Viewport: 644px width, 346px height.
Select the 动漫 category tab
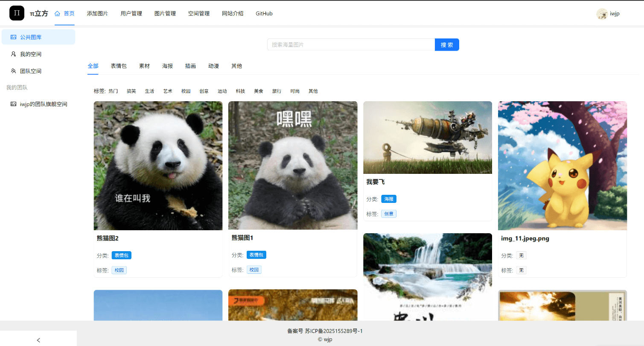pyautogui.click(x=213, y=66)
